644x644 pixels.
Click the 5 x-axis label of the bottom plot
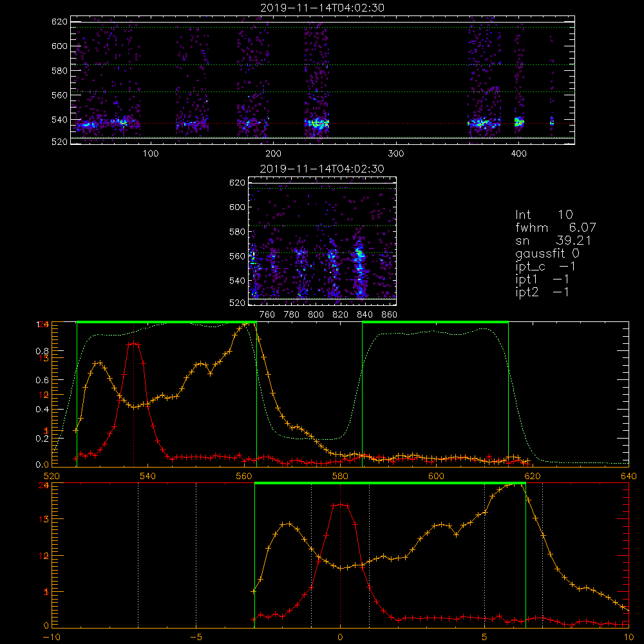(x=485, y=638)
